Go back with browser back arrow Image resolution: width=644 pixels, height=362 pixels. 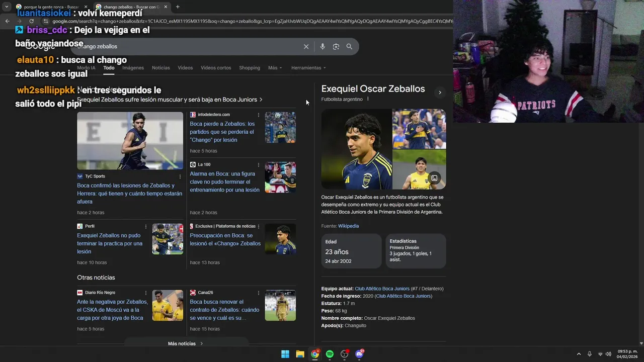(x=7, y=21)
